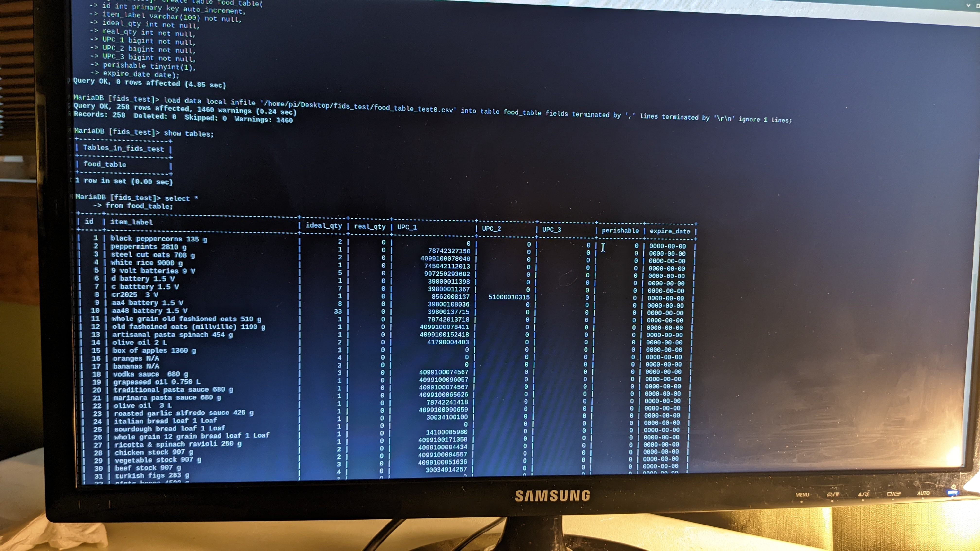This screenshot has height=551, width=980.
Task: Click the 'select *' command text
Action: point(181,198)
